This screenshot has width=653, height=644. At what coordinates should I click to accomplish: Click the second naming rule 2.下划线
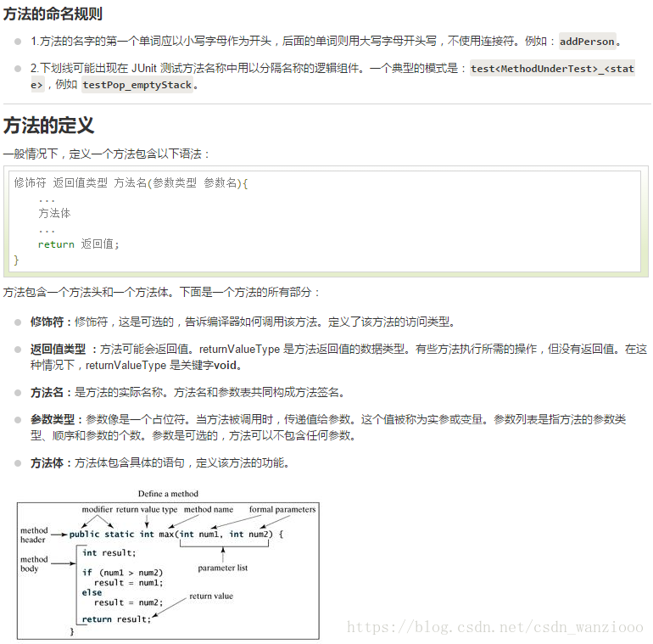pyautogui.click(x=332, y=76)
